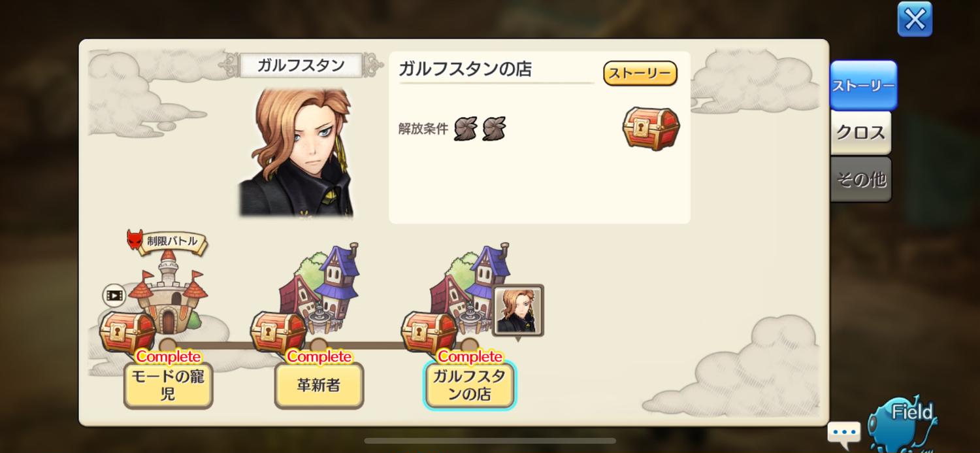Select the モードの寵児 chapter button
The image size is (980, 453).
coord(168,386)
